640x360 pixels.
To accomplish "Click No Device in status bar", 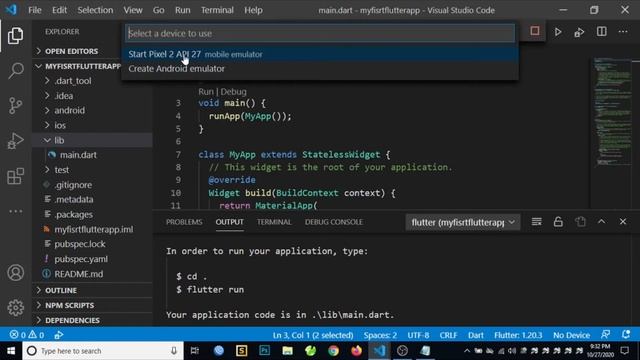I will click(x=571, y=335).
